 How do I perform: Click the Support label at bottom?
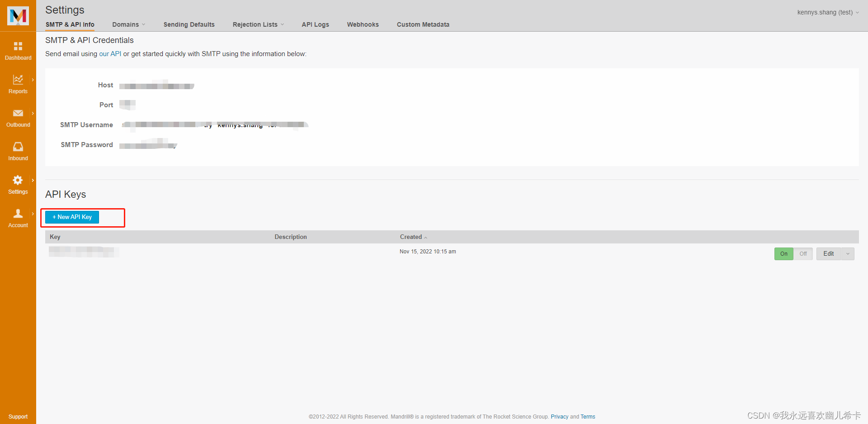click(x=18, y=416)
